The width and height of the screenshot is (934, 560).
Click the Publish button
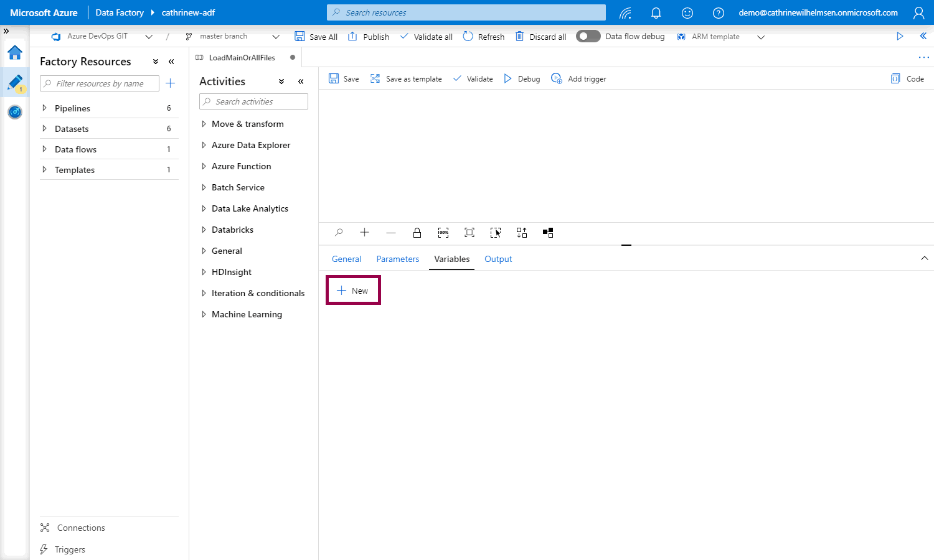(x=369, y=37)
